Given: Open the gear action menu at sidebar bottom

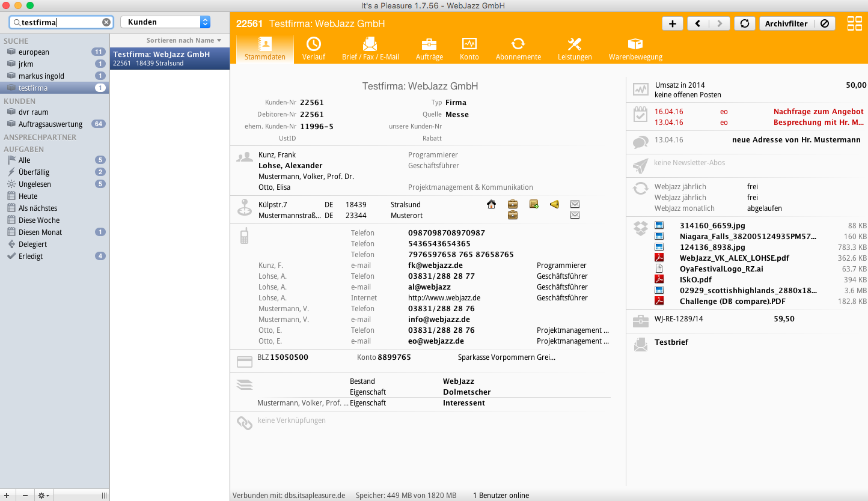Looking at the screenshot, I should tap(44, 496).
